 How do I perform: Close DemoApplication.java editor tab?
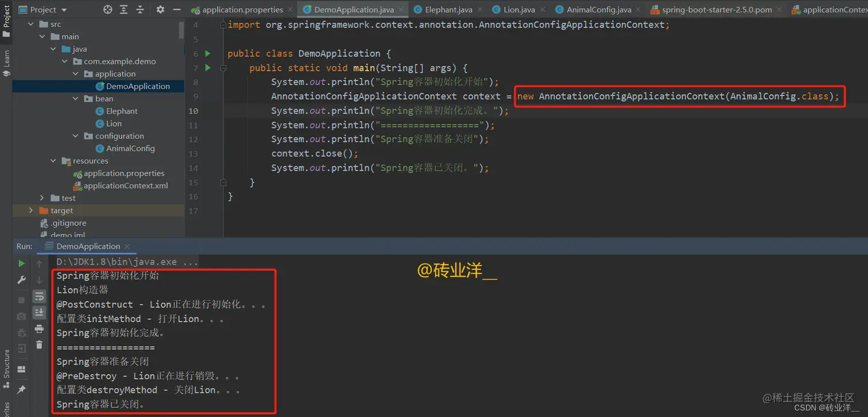click(400, 10)
